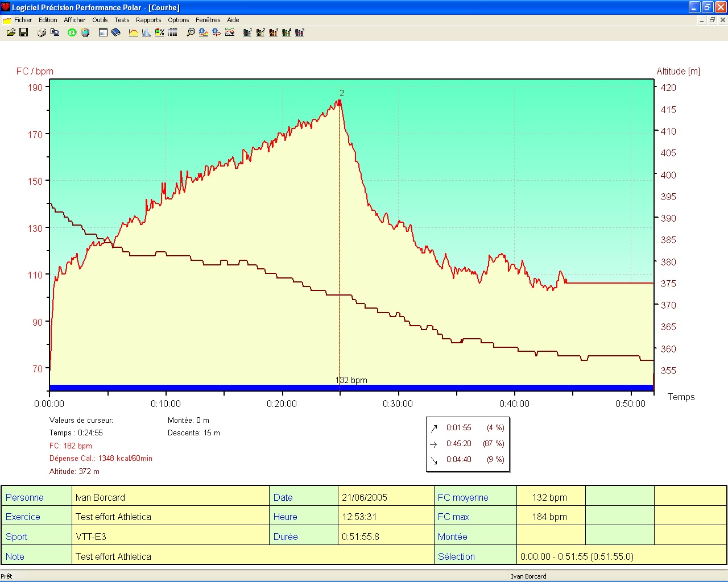Viewport: 728px width, 582px height.
Task: Select bar chart icon numbered 3
Action: tap(274, 32)
